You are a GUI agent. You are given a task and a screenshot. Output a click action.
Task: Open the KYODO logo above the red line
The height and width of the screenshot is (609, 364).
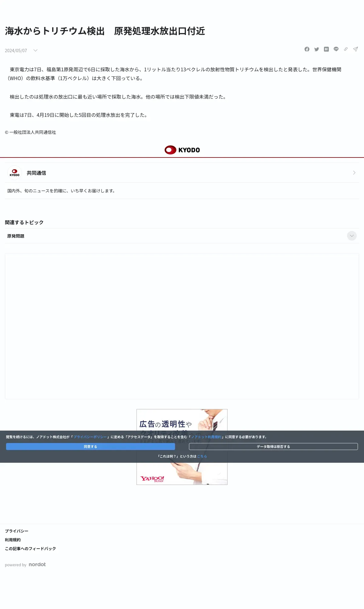click(x=182, y=150)
